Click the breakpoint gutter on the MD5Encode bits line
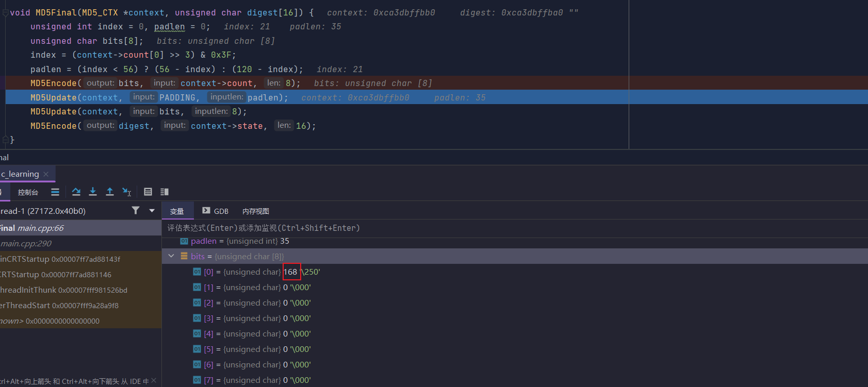The width and height of the screenshot is (868, 387). (3, 83)
